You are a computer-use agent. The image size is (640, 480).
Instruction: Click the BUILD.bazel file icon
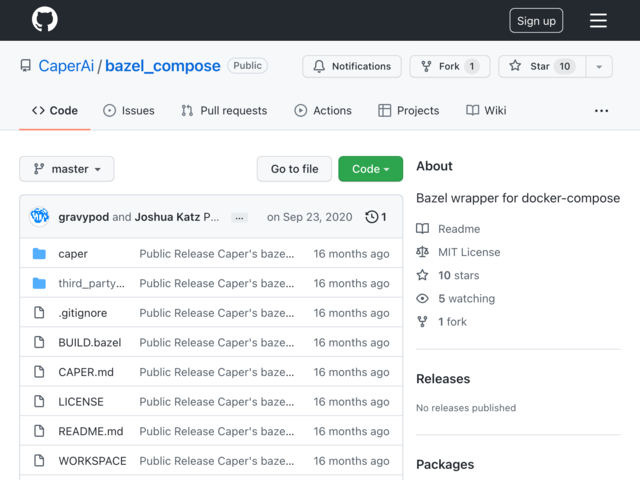pos(39,342)
